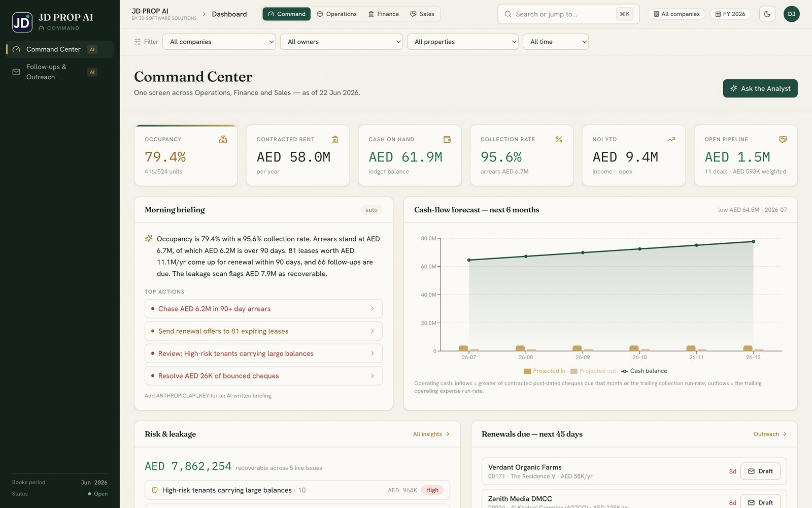The image size is (812, 508).
Task: Click the Open Pipeline handshake icon
Action: point(783,139)
